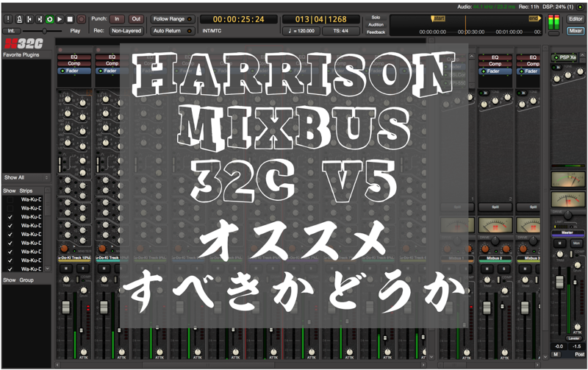Solo the u-Do-Ki Track 10%L strip
The width and height of the screenshot is (588, 370).
[x=83, y=268]
